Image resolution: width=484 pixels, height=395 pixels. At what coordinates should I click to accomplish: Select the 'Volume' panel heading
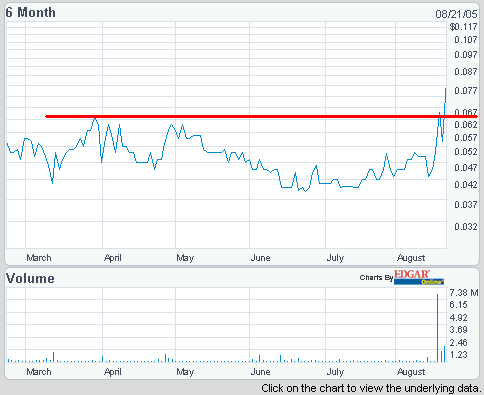[x=30, y=278]
